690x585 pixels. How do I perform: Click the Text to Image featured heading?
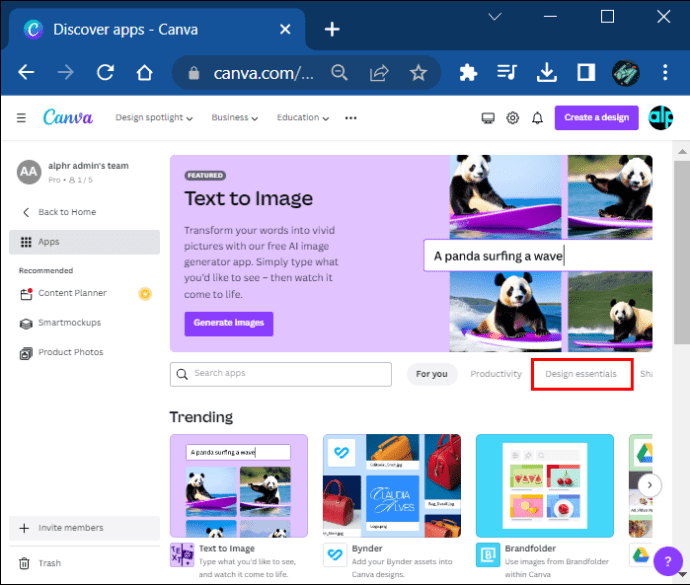point(248,199)
